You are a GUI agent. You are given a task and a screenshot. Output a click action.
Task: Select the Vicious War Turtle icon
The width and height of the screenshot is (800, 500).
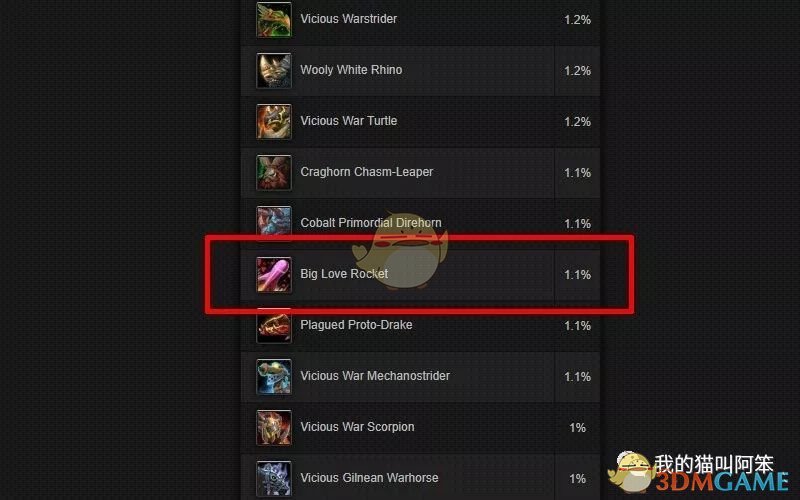[x=274, y=121]
